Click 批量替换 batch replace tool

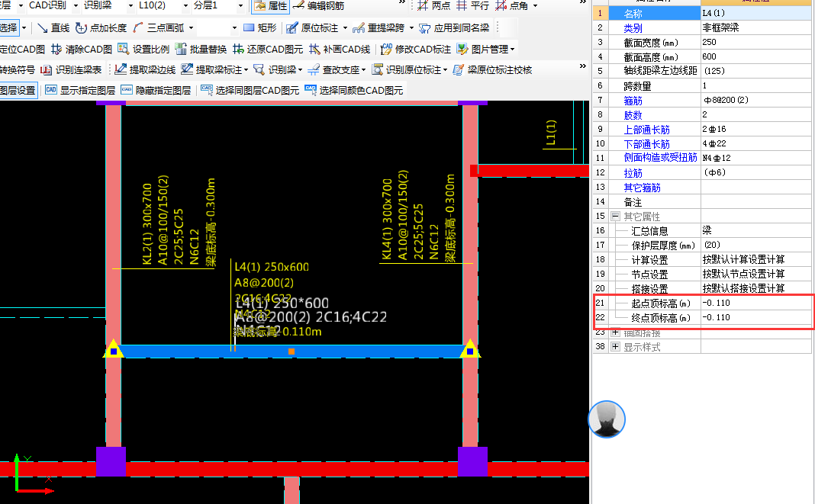click(201, 50)
